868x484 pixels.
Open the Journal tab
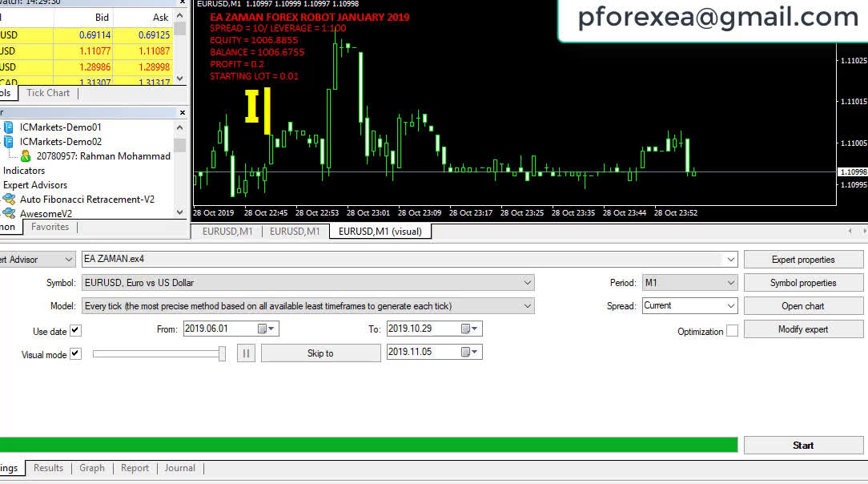coord(179,468)
